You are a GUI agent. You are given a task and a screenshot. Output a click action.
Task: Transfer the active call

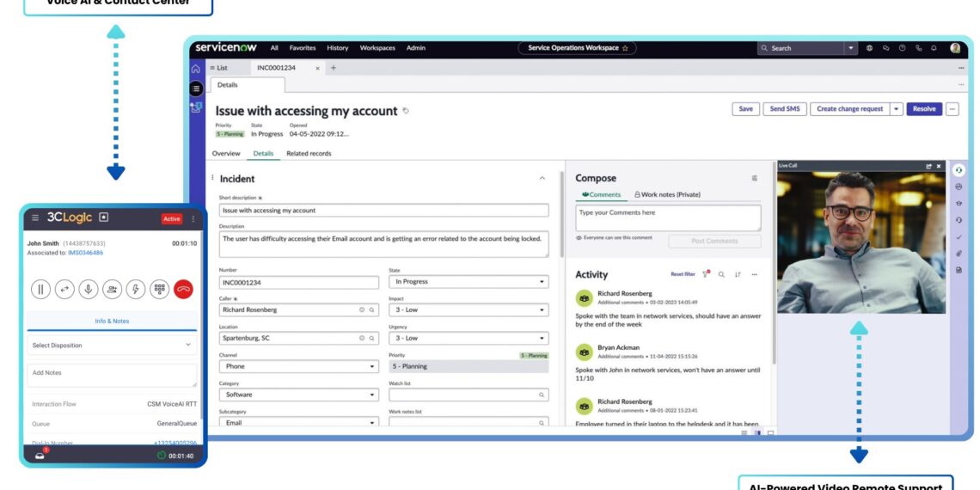pyautogui.click(x=64, y=289)
